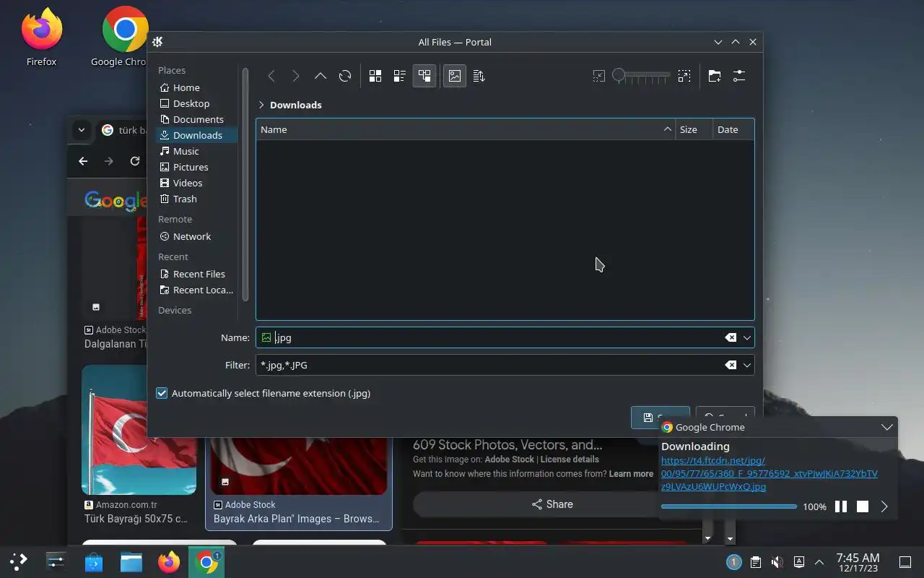Image resolution: width=924 pixels, height=578 pixels.
Task: Stop the Chrome download
Action: click(x=863, y=506)
